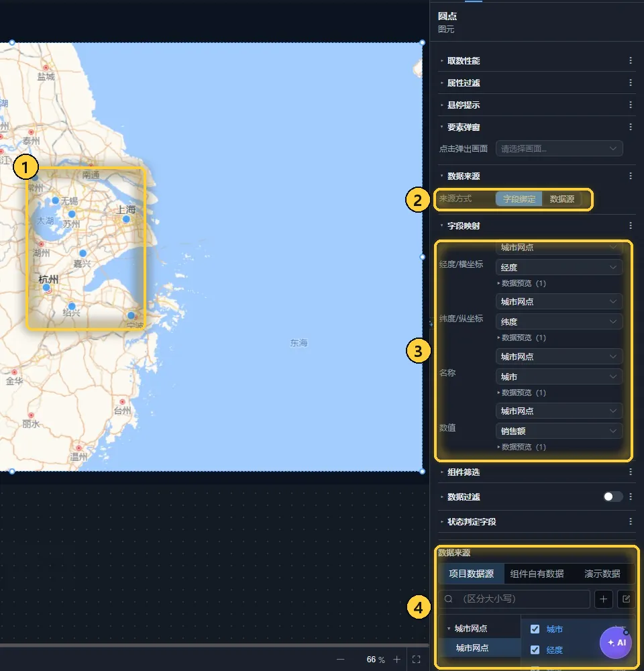
Task: Toggle the 数据过滤 switch
Action: pos(612,497)
